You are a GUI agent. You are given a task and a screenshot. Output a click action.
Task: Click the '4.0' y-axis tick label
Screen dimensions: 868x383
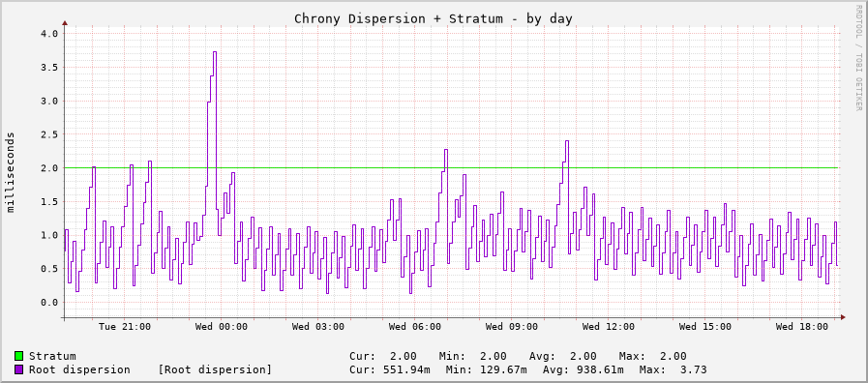click(x=49, y=33)
